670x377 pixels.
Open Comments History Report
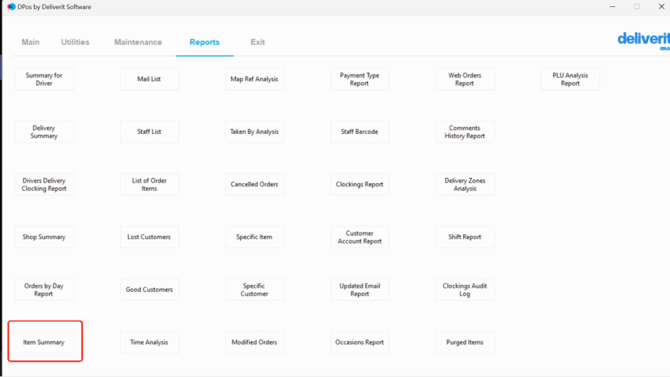tap(465, 132)
